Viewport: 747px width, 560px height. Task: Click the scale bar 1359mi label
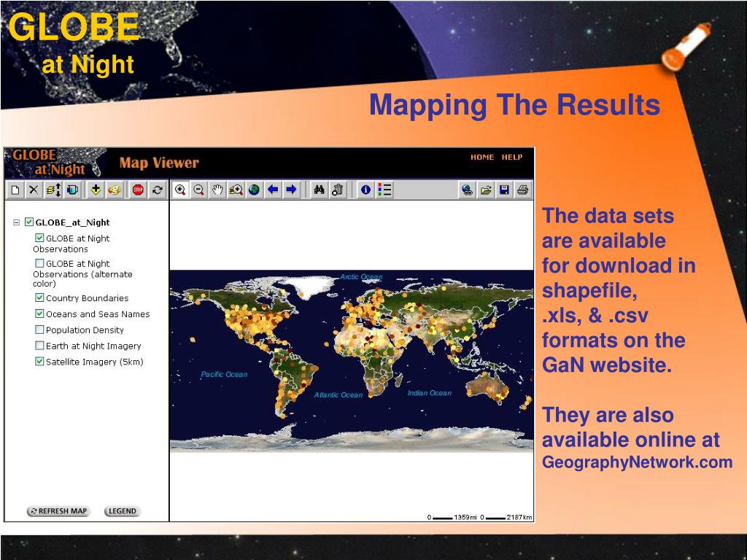(465, 517)
